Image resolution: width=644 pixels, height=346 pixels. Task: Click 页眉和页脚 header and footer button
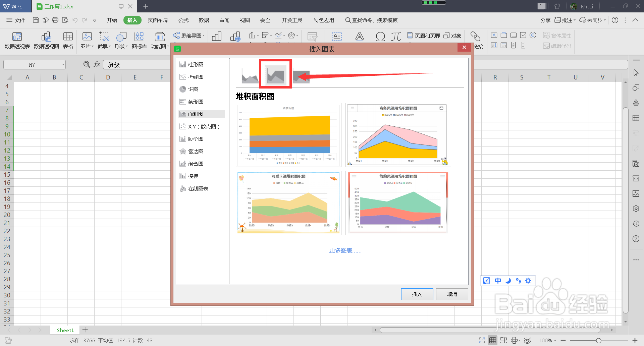click(423, 36)
